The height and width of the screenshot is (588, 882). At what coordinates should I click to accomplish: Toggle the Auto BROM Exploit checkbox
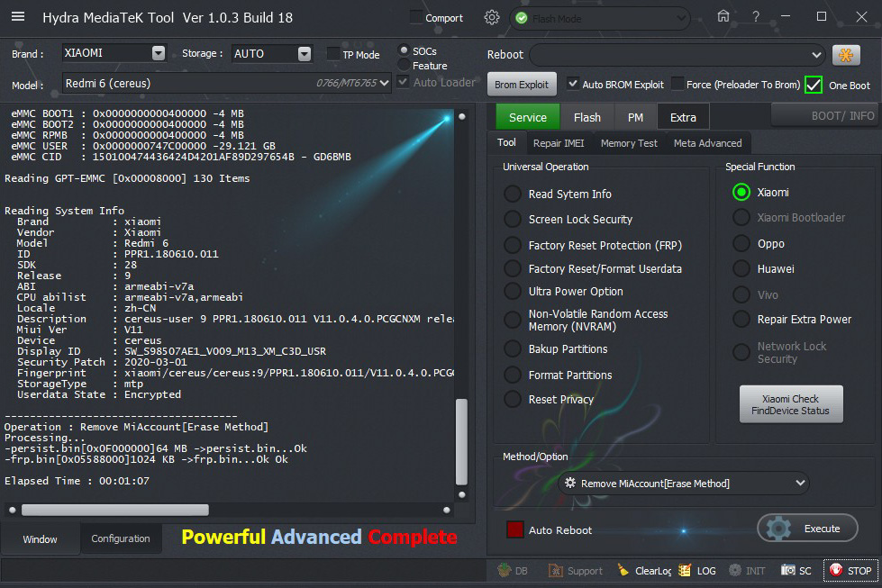coord(573,85)
